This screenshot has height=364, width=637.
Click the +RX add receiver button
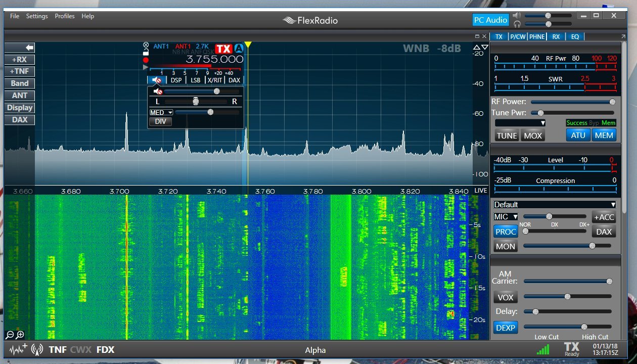coord(20,59)
